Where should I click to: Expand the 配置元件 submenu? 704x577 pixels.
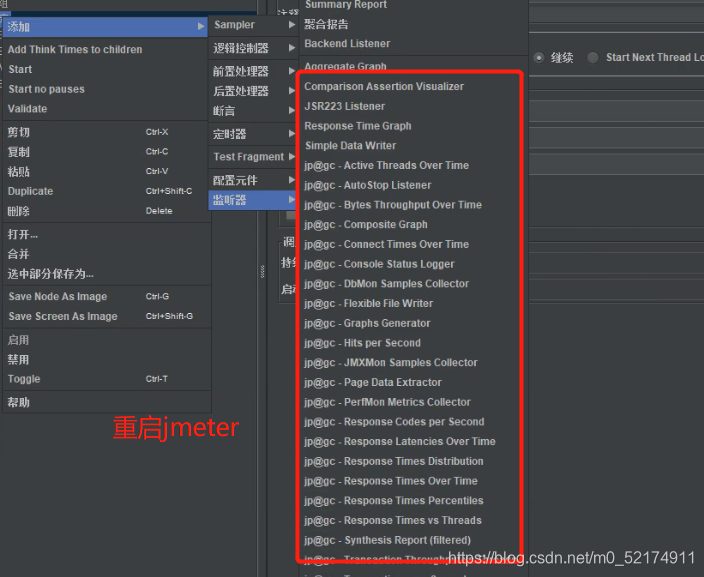(x=254, y=180)
